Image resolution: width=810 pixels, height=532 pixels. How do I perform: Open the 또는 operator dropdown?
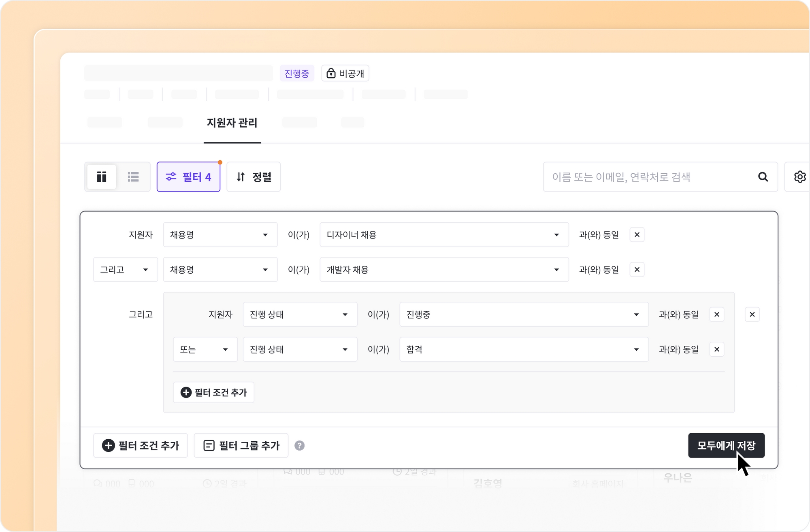(x=205, y=349)
